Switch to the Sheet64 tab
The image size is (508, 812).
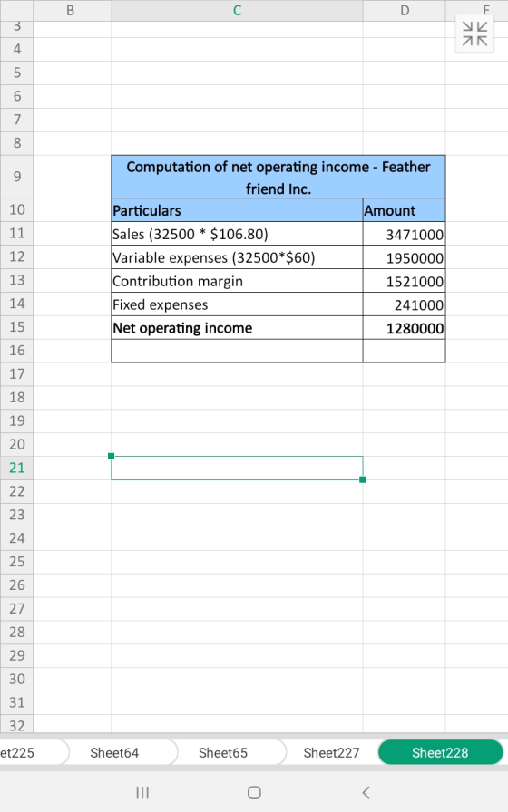(114, 752)
